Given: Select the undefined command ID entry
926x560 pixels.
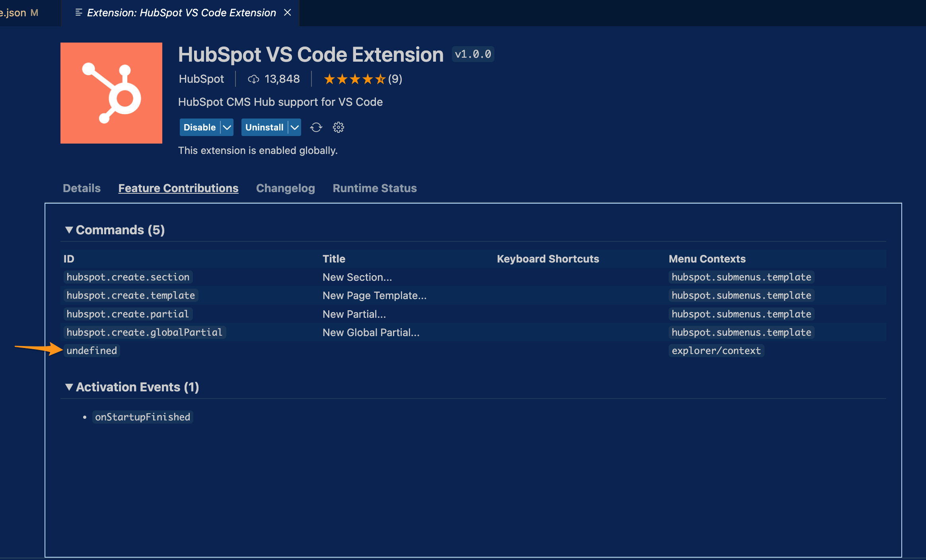Looking at the screenshot, I should (91, 350).
